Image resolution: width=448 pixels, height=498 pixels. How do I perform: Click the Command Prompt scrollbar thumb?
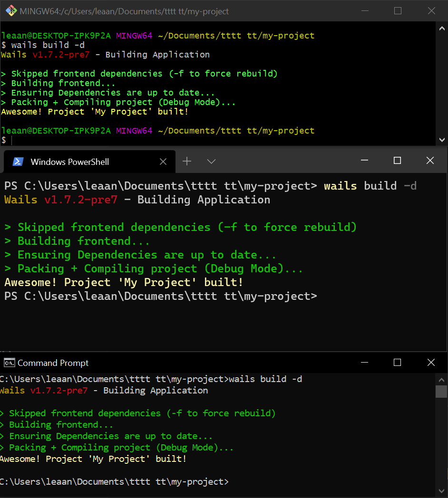pyautogui.click(x=441, y=392)
